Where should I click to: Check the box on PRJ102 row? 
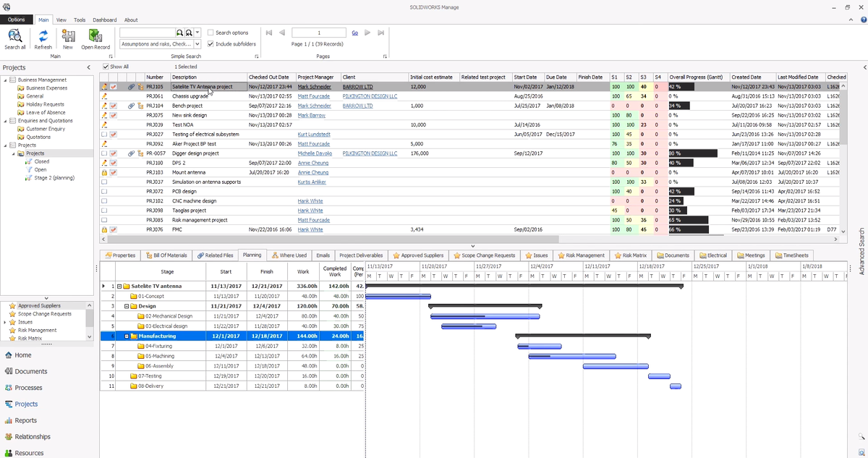click(105, 200)
